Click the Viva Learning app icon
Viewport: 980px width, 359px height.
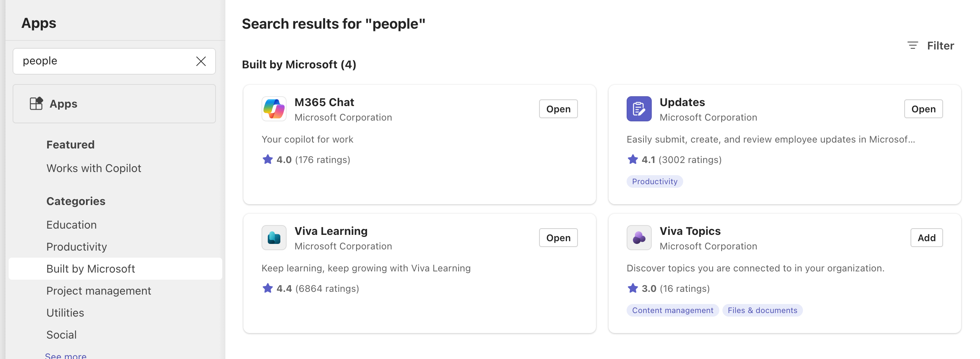coord(274,238)
